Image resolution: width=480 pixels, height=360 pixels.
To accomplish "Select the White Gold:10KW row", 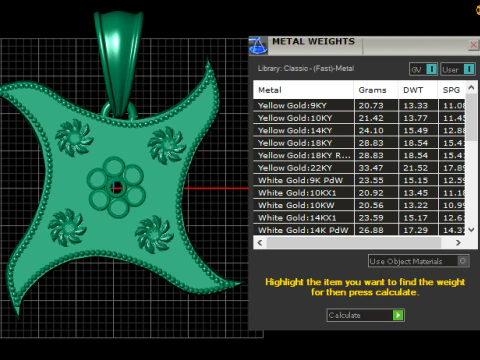I will point(359,205).
